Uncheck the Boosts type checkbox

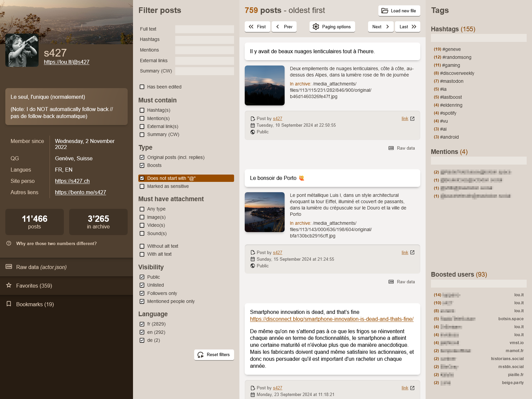pos(142,165)
